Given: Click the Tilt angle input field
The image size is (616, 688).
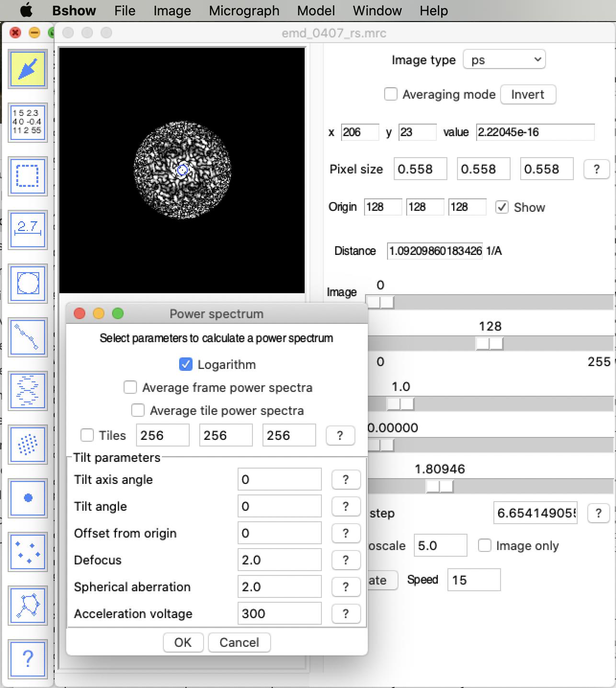Looking at the screenshot, I should click(279, 506).
